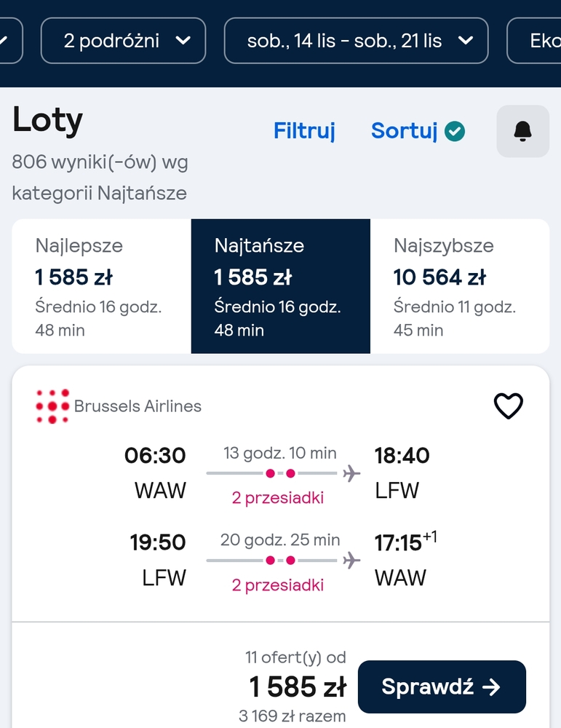Save Brussels Airlines flight with heart icon
Viewport: 561px width, 728px height.
tap(508, 405)
